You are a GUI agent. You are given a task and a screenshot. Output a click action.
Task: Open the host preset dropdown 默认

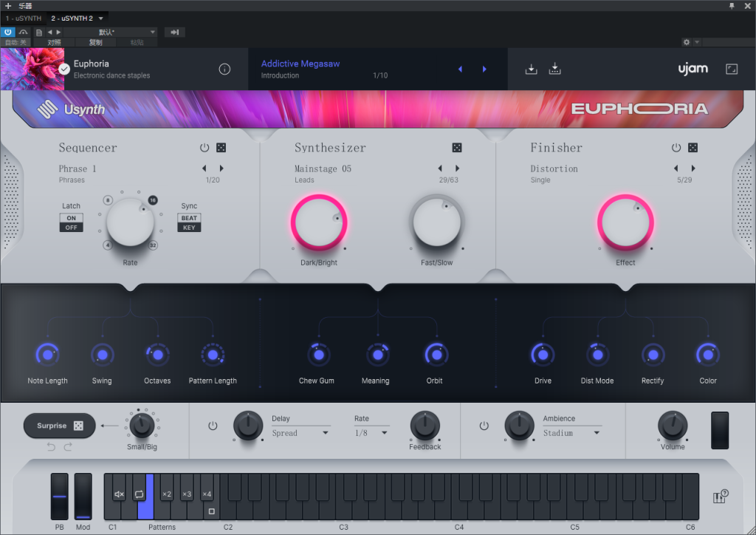(x=111, y=32)
